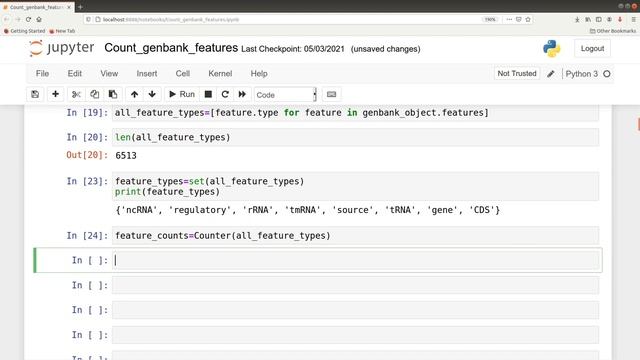Screen dimensions: 640x360
Task: Click the Last Checkpoint text
Action: [293, 49]
